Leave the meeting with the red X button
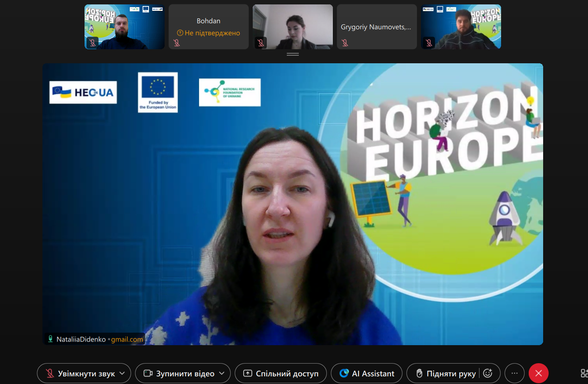 538,373
